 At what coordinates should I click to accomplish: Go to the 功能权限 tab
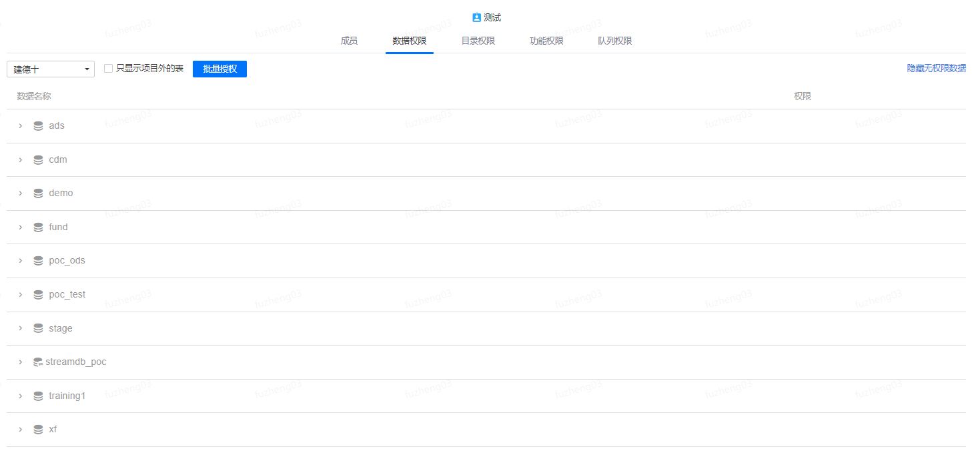coord(546,41)
